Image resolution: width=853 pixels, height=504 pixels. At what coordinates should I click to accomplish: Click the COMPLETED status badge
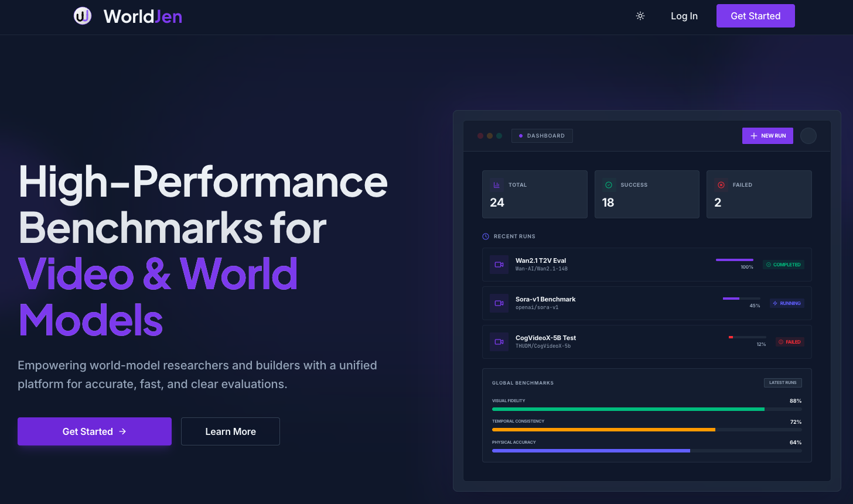click(x=783, y=265)
